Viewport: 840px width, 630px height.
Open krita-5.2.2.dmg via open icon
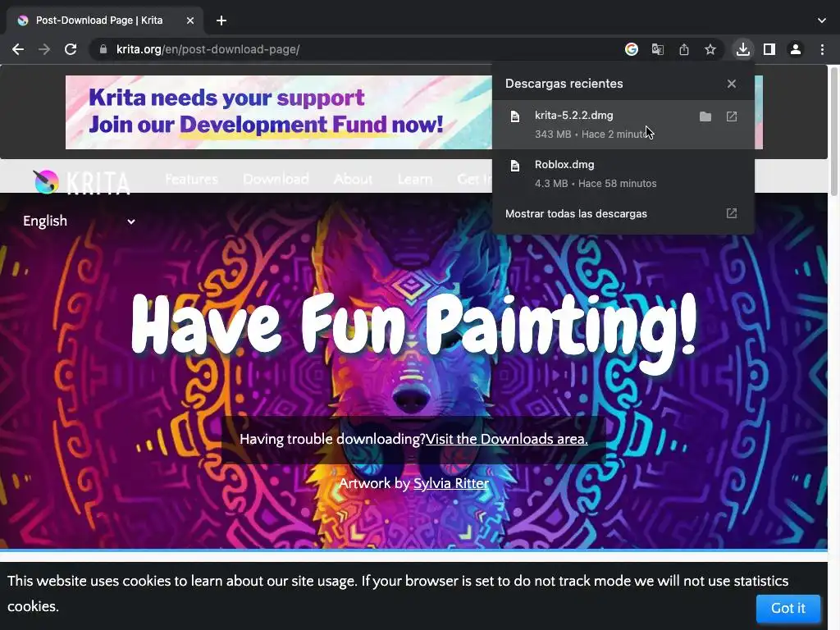732,116
